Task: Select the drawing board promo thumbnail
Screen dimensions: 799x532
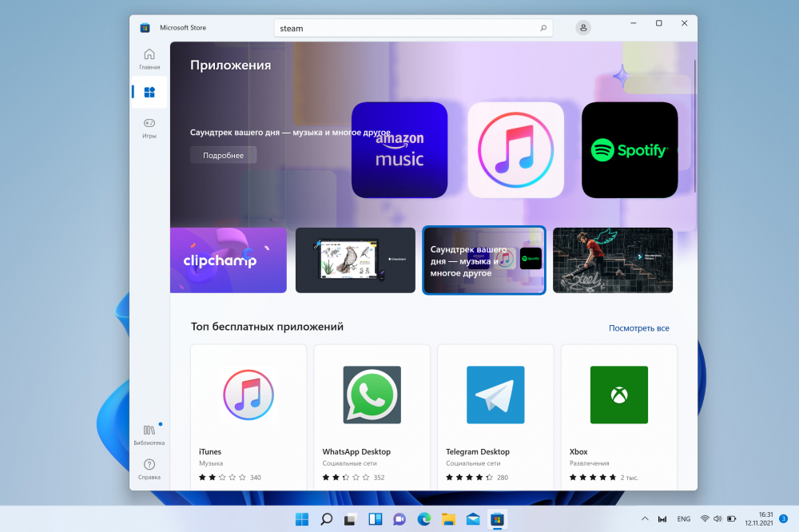Action: click(356, 260)
